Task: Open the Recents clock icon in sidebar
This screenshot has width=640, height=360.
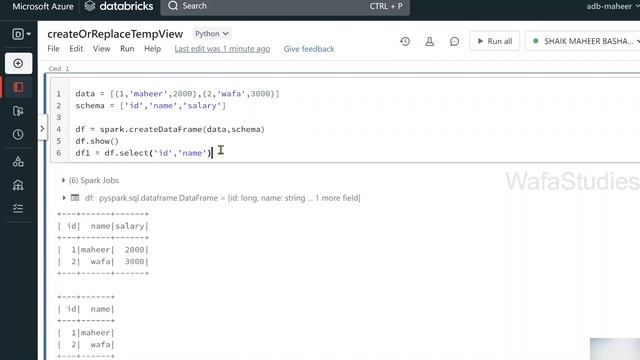Action: tap(18, 135)
